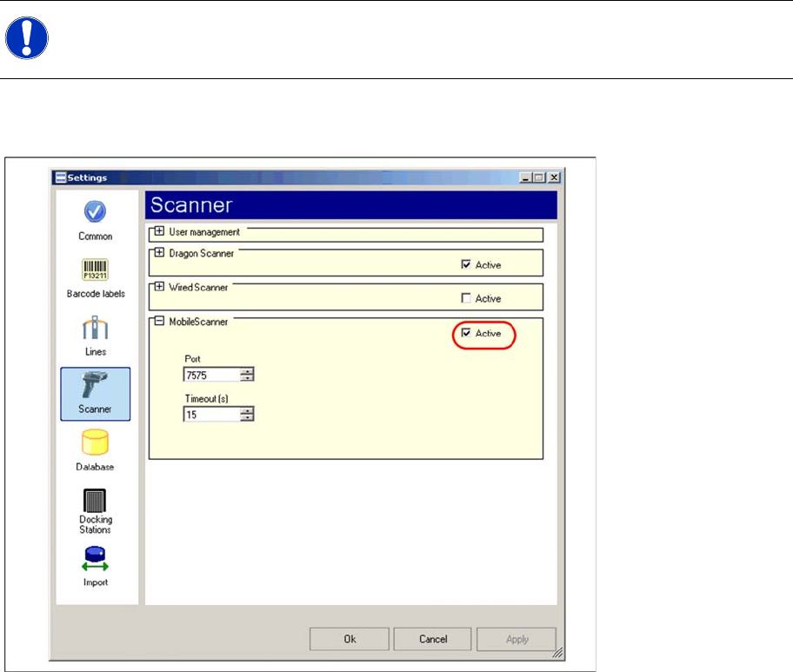Image resolution: width=793 pixels, height=672 pixels.
Task: Open the Common settings page
Action: [x=95, y=220]
